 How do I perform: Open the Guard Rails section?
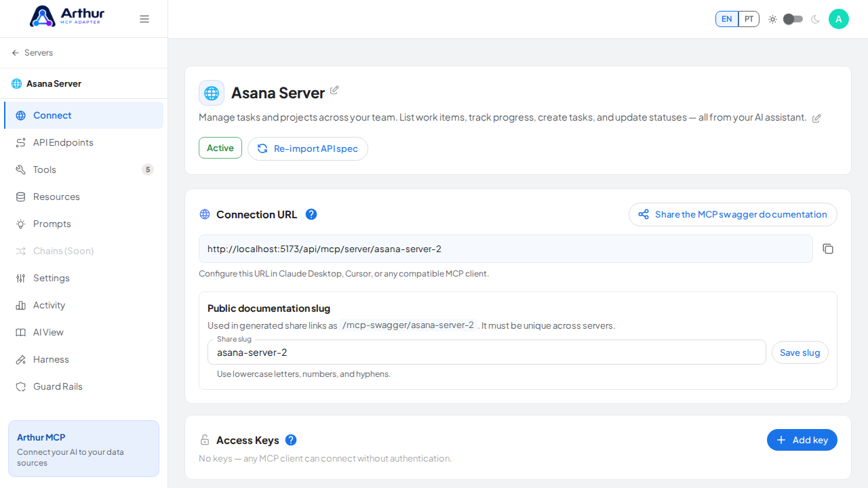click(x=84, y=386)
